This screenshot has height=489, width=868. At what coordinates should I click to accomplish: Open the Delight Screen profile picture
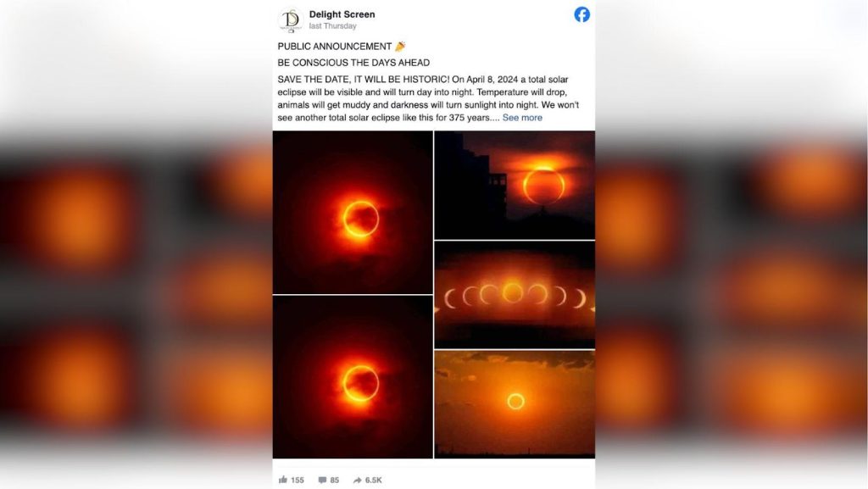click(291, 20)
